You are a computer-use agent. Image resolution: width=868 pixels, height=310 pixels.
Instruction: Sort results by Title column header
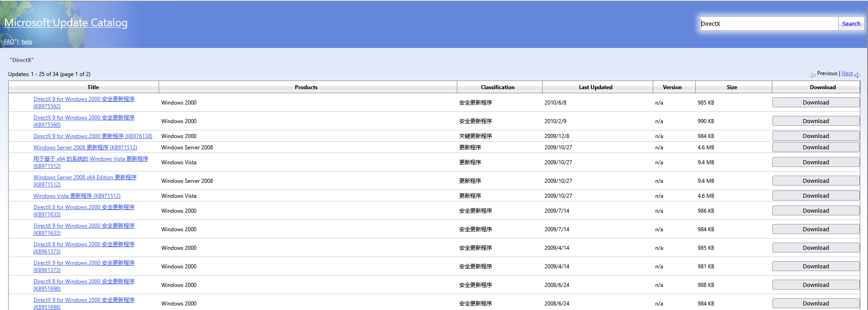[93, 87]
